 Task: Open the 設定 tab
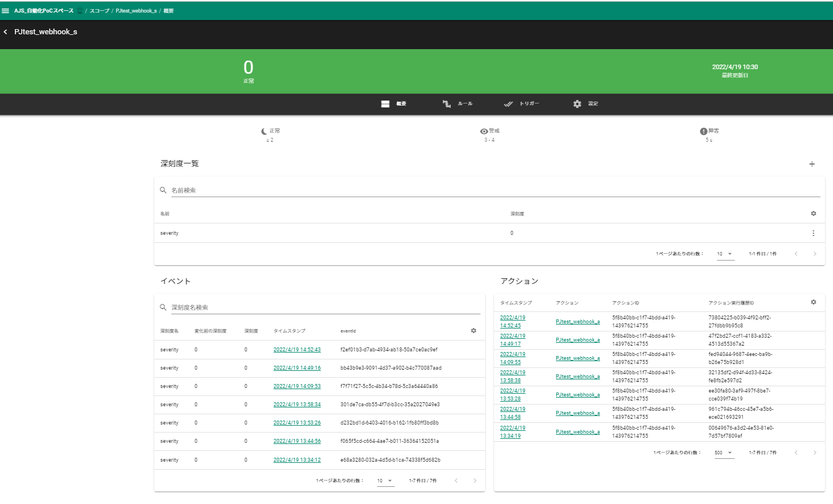point(586,104)
